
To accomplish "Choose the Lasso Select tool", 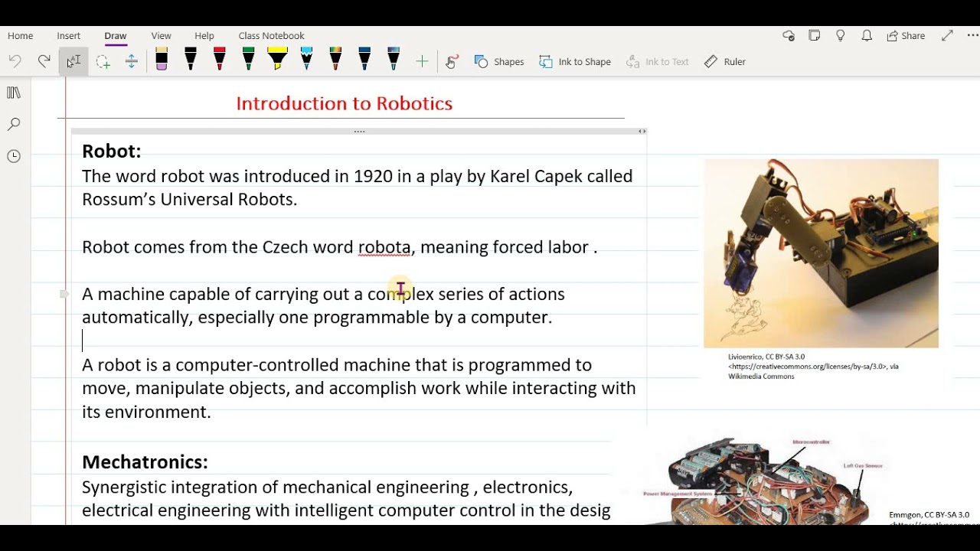I will (103, 62).
